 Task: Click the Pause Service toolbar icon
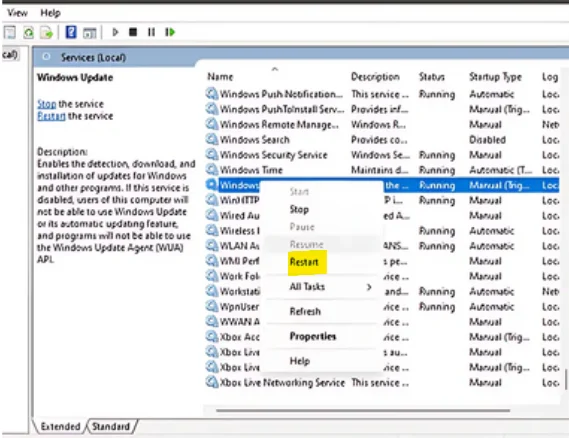pyautogui.click(x=151, y=33)
